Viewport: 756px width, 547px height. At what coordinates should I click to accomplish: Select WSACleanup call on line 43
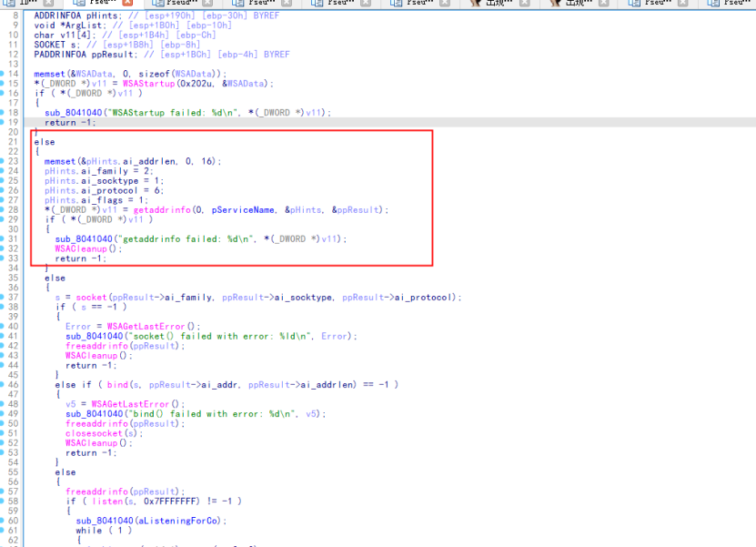(x=92, y=356)
